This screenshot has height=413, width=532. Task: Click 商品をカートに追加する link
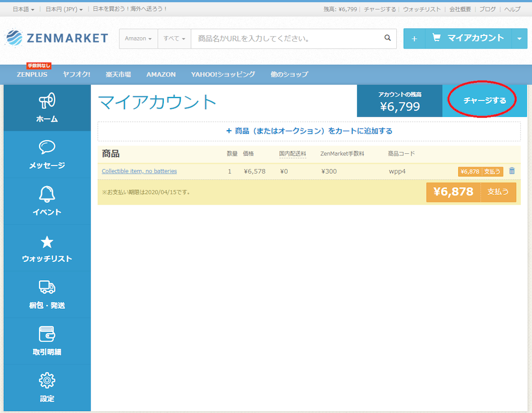pos(309,131)
